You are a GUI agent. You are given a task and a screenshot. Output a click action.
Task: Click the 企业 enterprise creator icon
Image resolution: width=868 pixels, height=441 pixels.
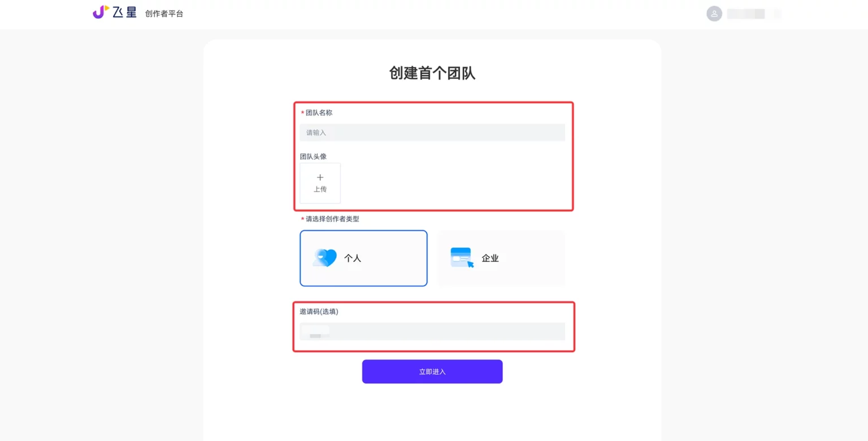pos(460,257)
